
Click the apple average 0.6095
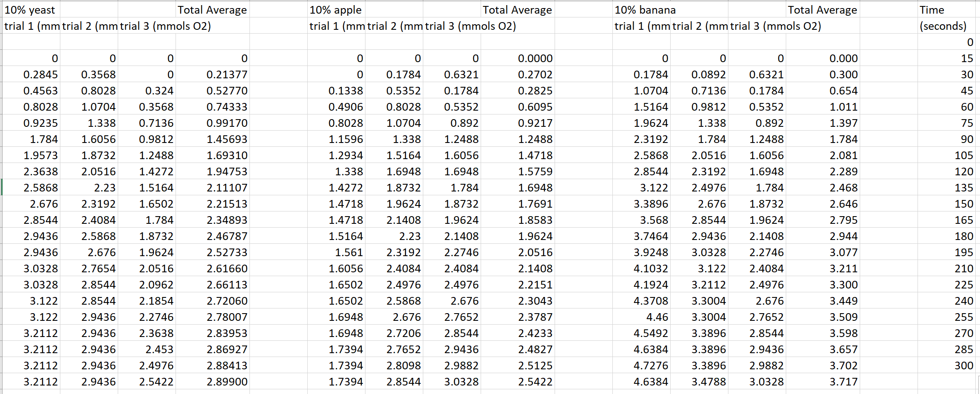point(518,107)
